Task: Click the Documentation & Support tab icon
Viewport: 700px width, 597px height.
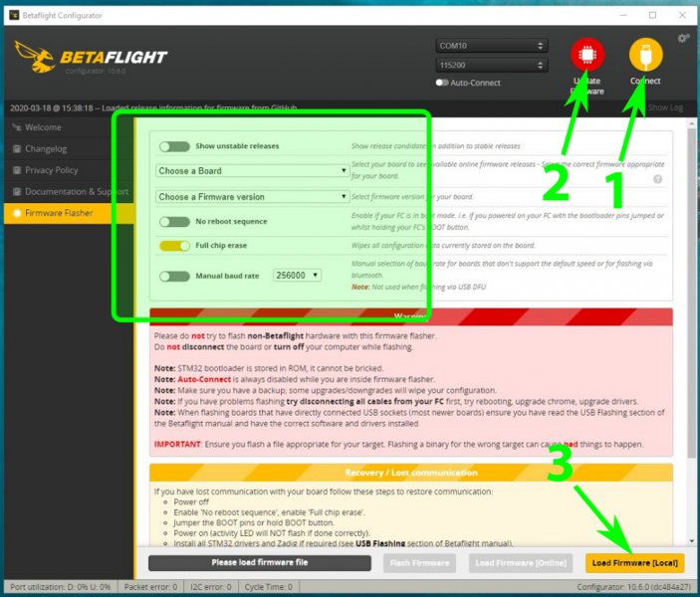Action: [17, 191]
